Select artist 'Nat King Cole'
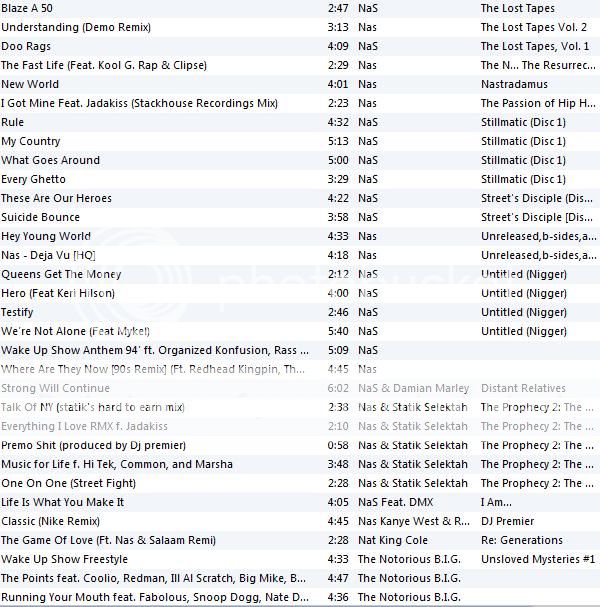Image resolution: width=600 pixels, height=607 pixels. point(393,539)
